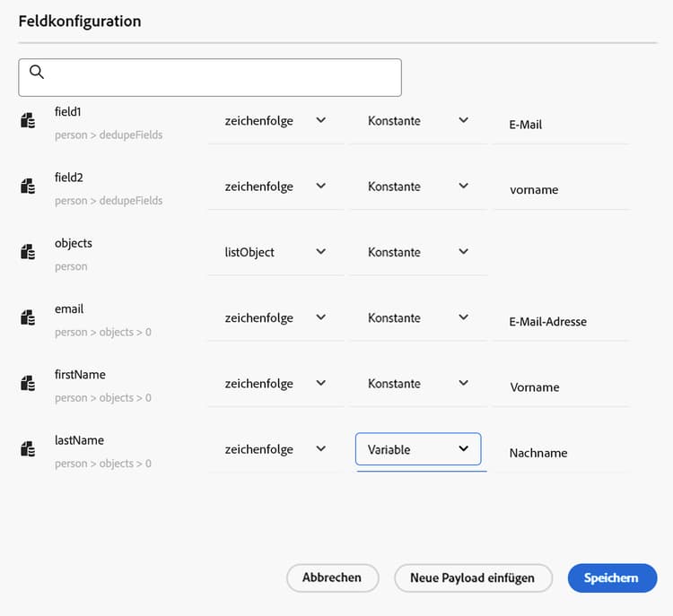Open the objects listObject type dropdown
Viewport: 673px width, 616px height.
click(x=275, y=252)
